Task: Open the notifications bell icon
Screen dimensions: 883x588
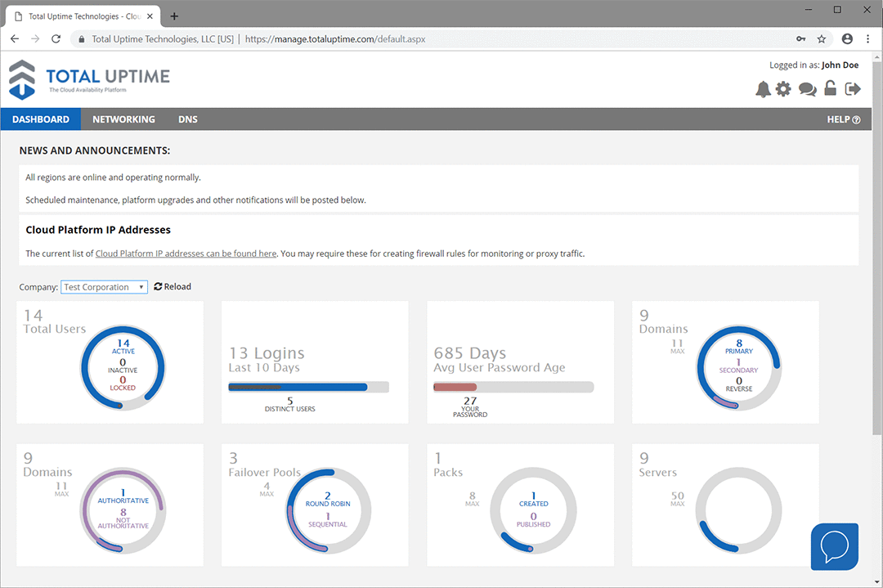Action: 763,88
